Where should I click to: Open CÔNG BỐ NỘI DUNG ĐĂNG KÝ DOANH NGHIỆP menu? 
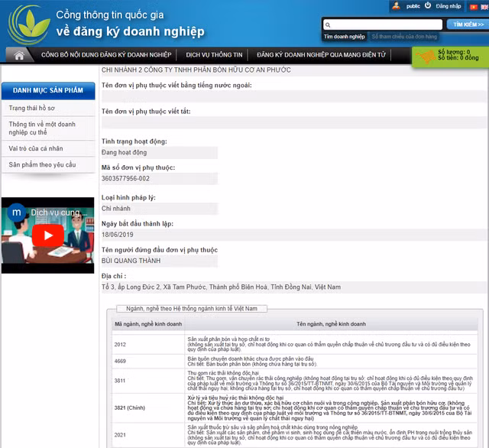tap(106, 55)
